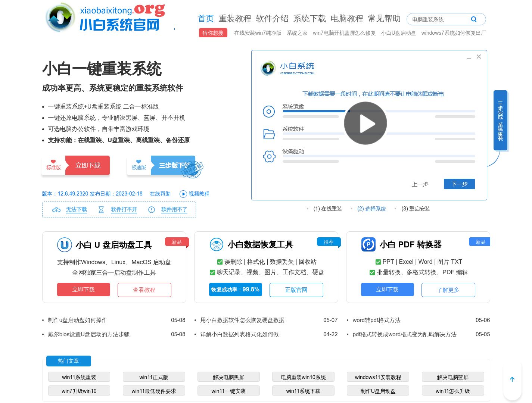Click 立即下载 on PDF 转换器 card
The height and width of the screenshot is (403, 532).
pos(388,290)
